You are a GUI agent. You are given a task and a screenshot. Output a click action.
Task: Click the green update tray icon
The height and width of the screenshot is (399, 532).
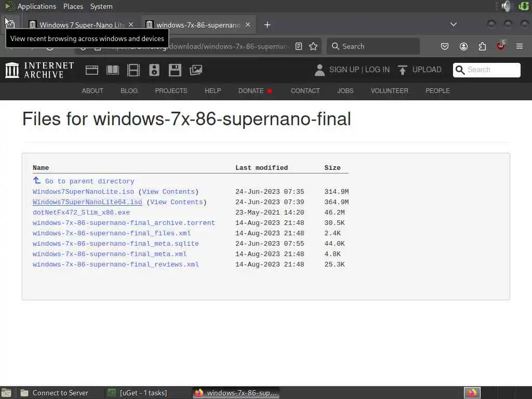click(x=524, y=6)
